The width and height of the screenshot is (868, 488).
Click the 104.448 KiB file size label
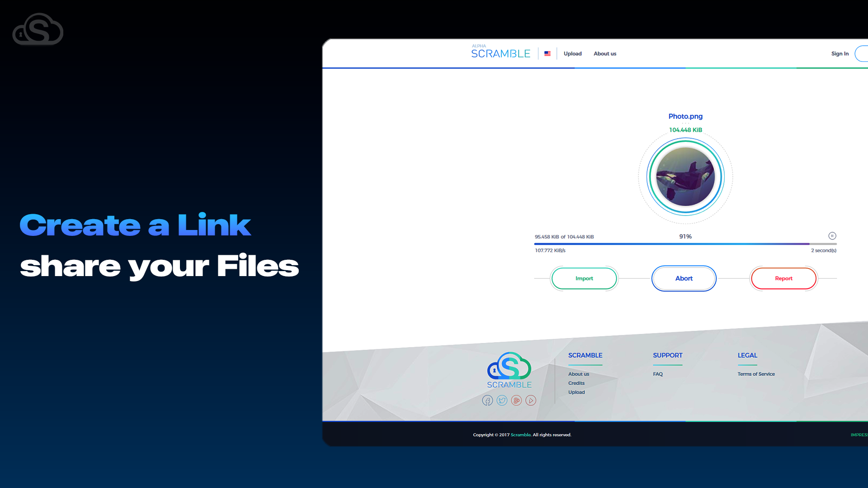[685, 130]
